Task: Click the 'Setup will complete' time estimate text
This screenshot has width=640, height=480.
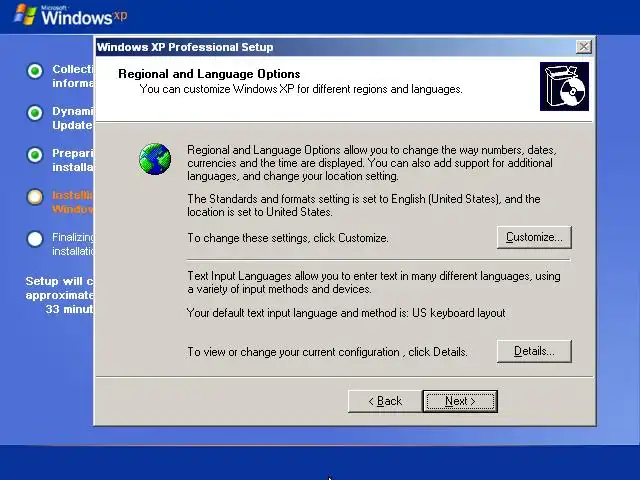Action: tap(60, 295)
